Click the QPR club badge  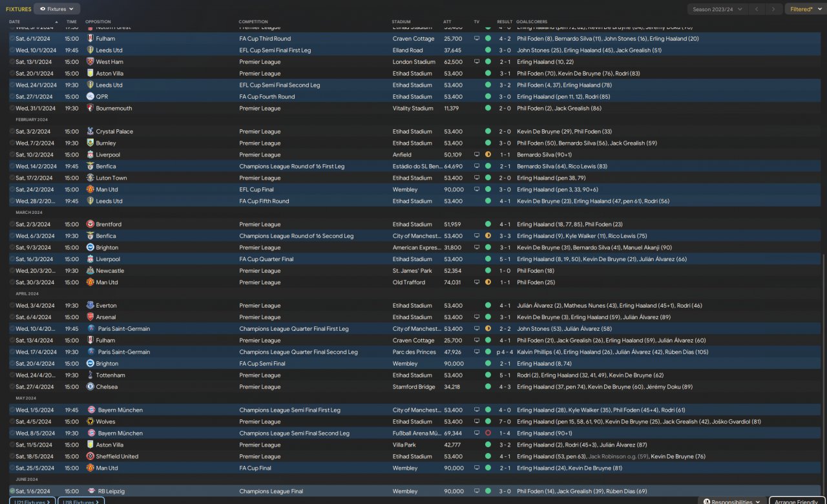tap(90, 97)
